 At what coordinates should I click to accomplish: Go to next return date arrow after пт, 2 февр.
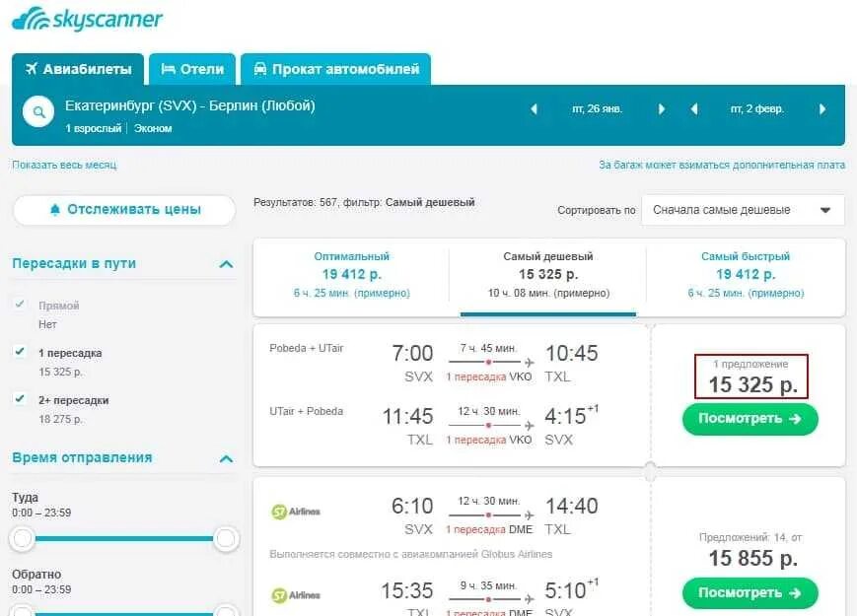pos(822,108)
